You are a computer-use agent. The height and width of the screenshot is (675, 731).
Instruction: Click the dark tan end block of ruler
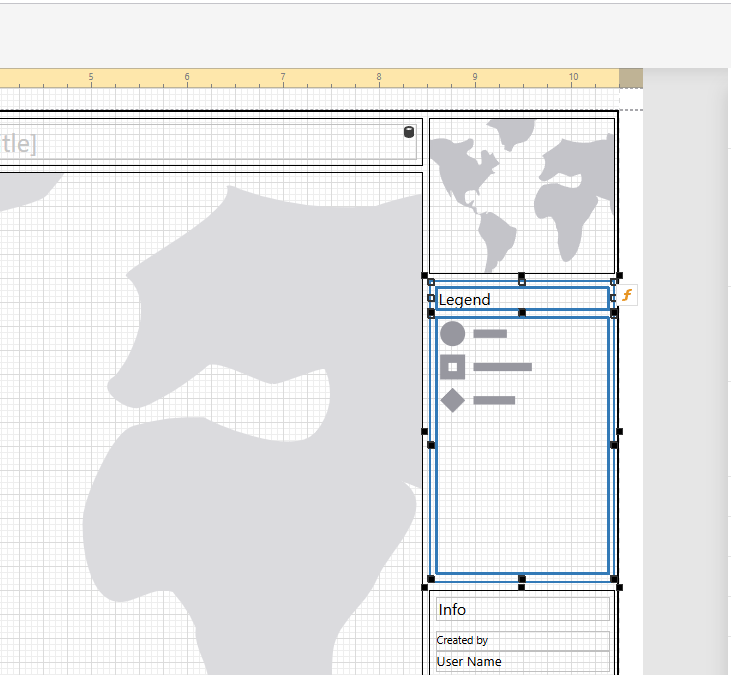tap(631, 78)
